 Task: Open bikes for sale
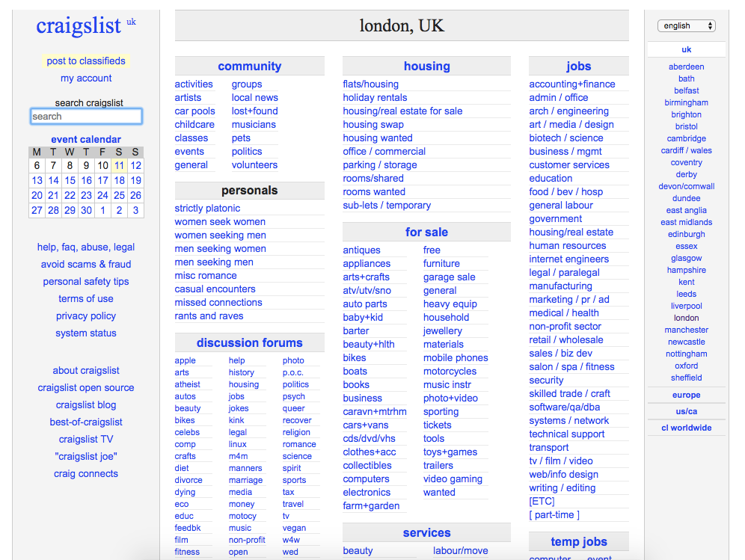coord(355,357)
